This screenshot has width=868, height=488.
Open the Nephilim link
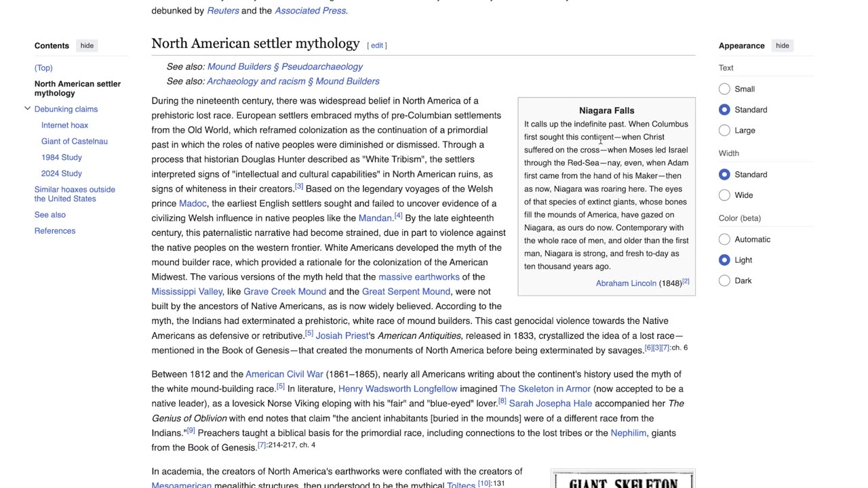point(628,433)
